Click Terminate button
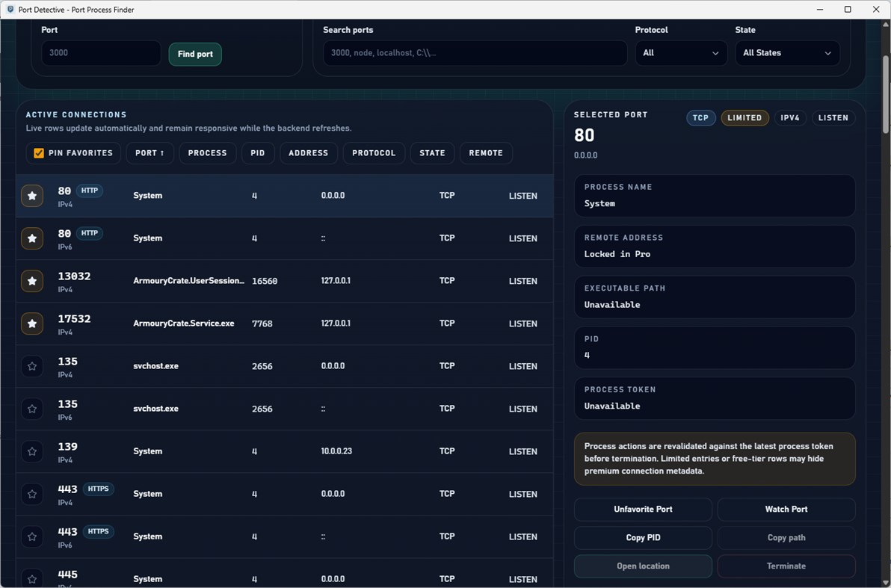The width and height of the screenshot is (891, 588). (786, 566)
